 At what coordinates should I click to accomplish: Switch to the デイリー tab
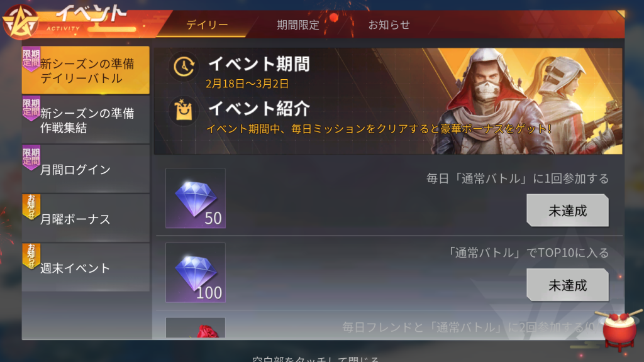coord(207,25)
